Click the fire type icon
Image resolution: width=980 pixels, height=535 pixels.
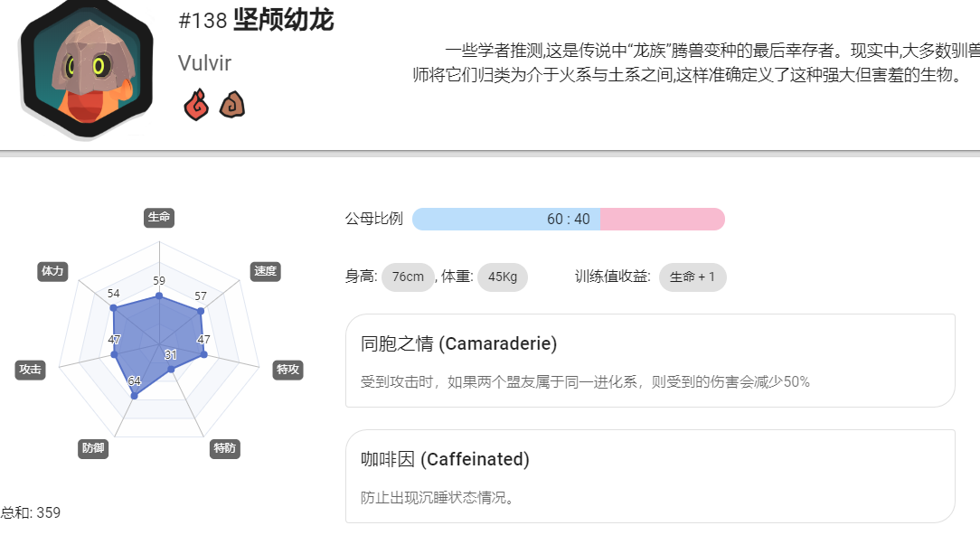click(195, 104)
